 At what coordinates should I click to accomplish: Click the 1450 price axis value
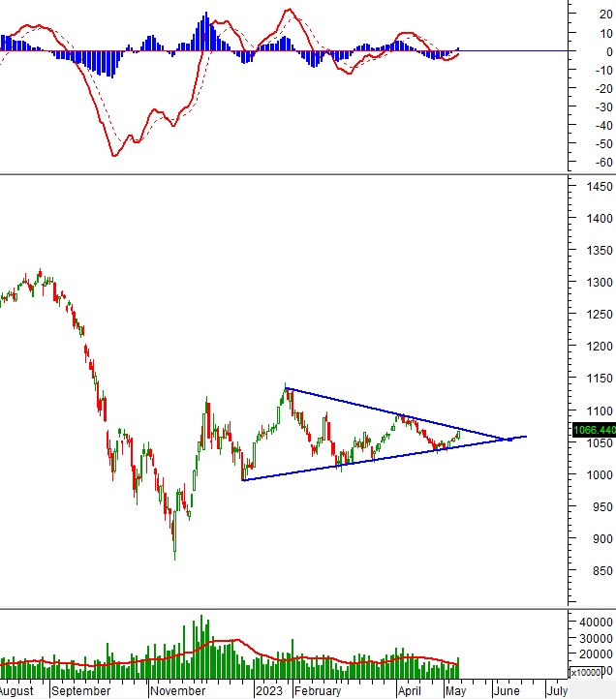tap(600, 186)
